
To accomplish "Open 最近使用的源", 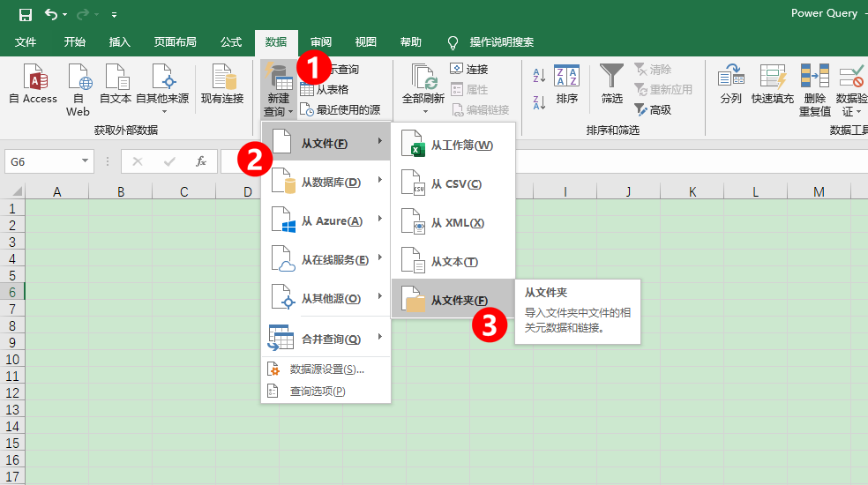I will tap(340, 109).
